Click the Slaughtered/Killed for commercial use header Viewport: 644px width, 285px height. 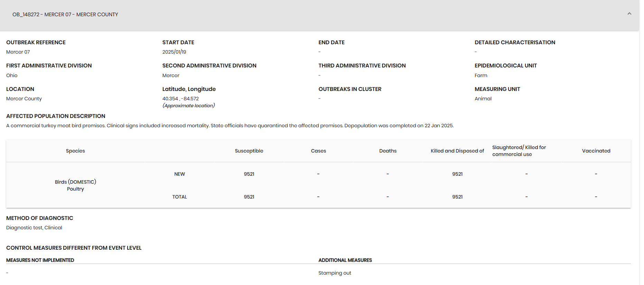pyautogui.click(x=519, y=151)
